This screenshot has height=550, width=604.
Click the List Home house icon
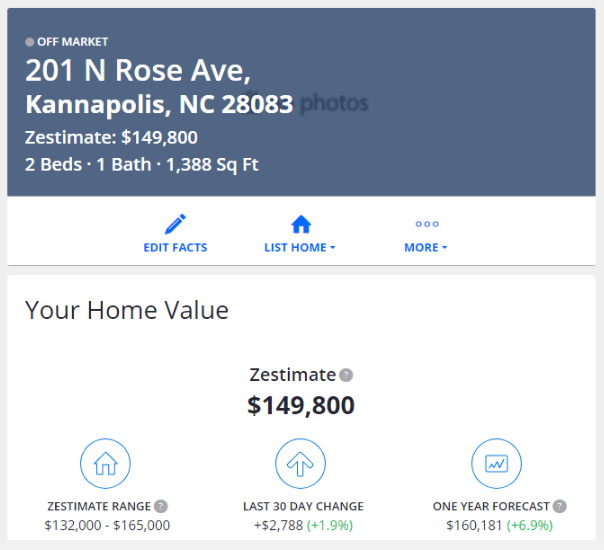point(300,224)
